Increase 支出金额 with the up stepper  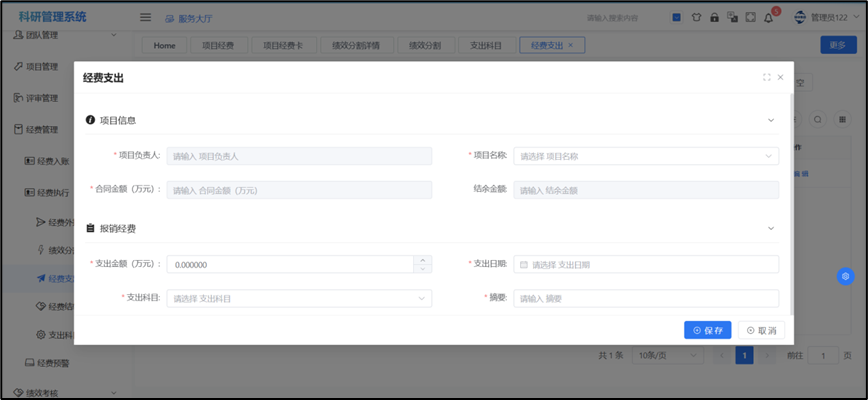pyautogui.click(x=423, y=260)
